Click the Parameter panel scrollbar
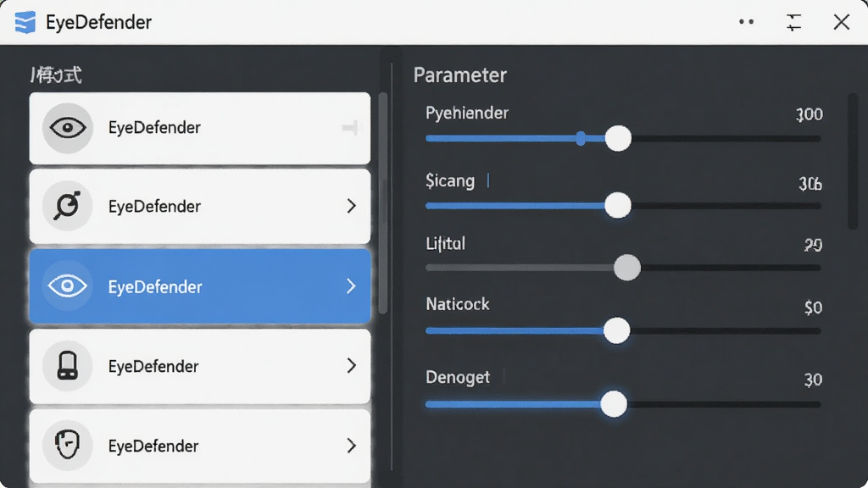 (853, 162)
